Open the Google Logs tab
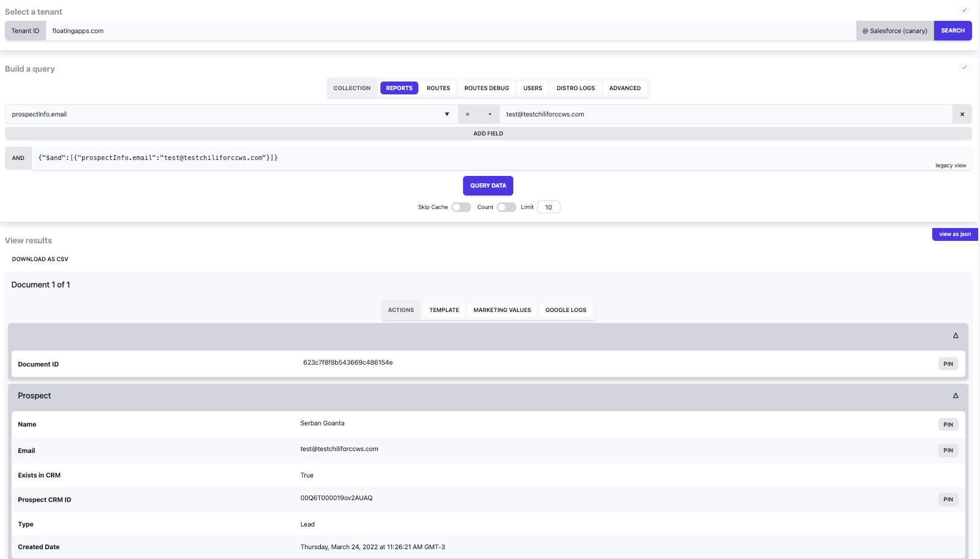Screen dimensions: 980x559 (x=566, y=310)
